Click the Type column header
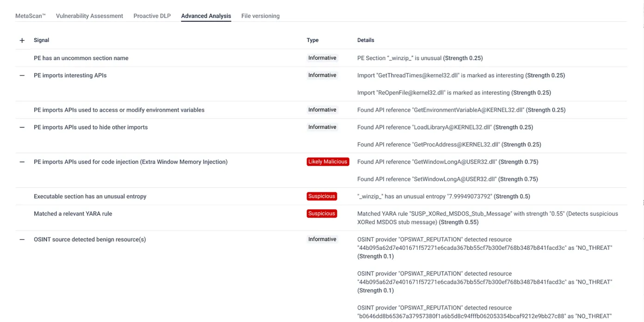 pyautogui.click(x=312, y=40)
